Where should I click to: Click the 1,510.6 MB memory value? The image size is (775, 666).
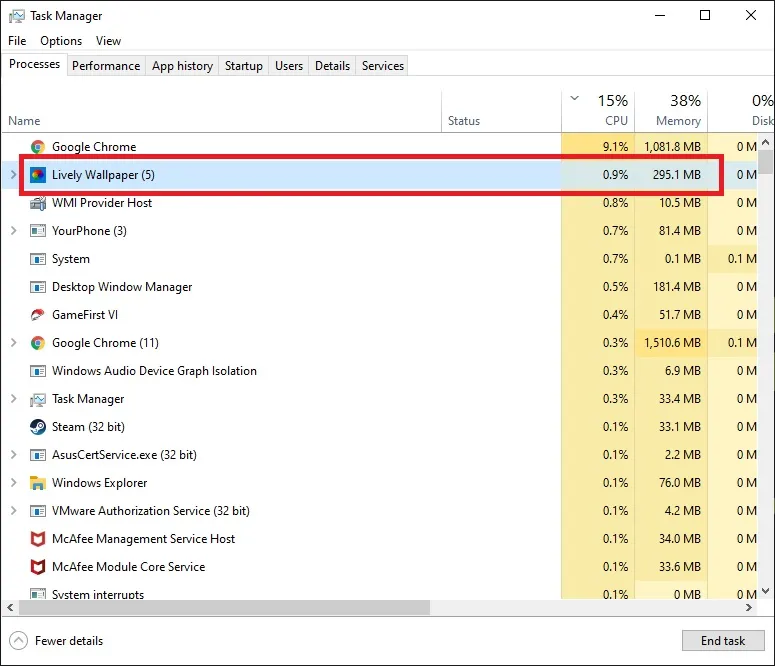672,343
